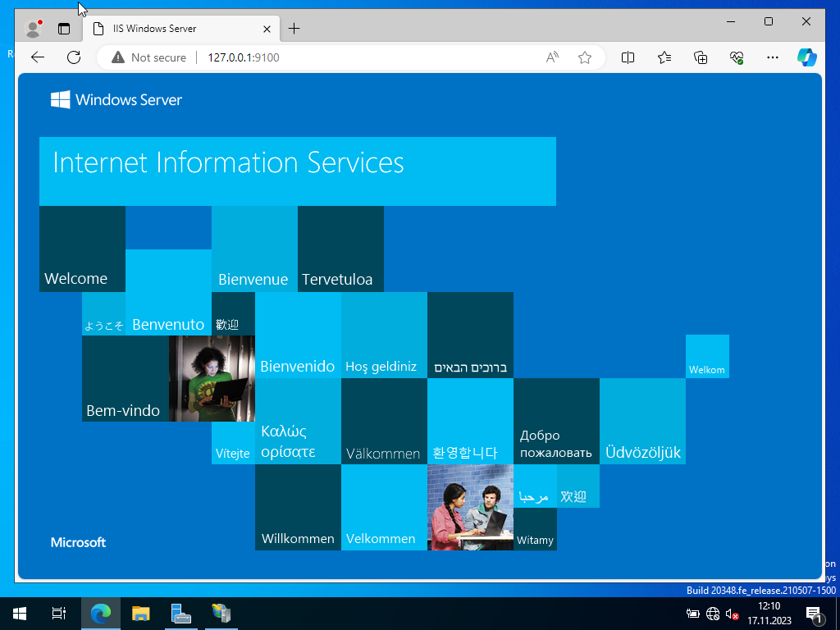This screenshot has height=630, width=840.
Task: Open the tab actions menu icon
Action: click(x=64, y=29)
